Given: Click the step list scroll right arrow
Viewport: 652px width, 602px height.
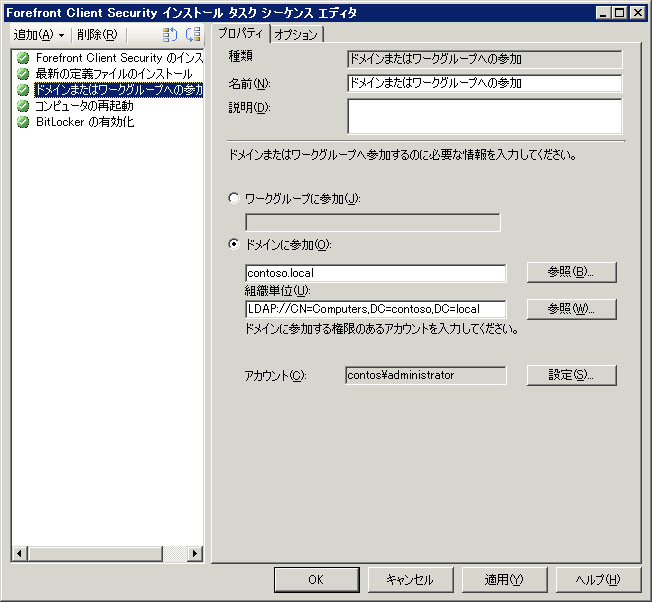Looking at the screenshot, I should 195,554.
